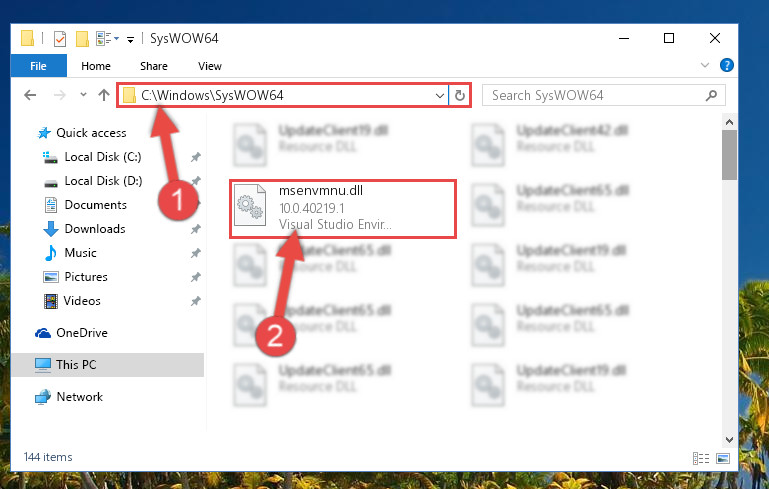Click the New folder icon in the title bar
Viewport: 769px width, 489px height.
tap(82, 38)
